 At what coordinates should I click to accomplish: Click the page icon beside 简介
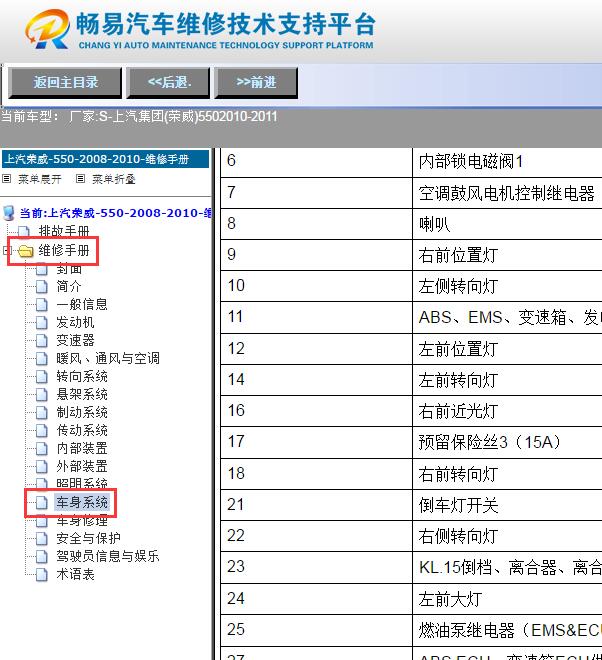tap(42, 287)
